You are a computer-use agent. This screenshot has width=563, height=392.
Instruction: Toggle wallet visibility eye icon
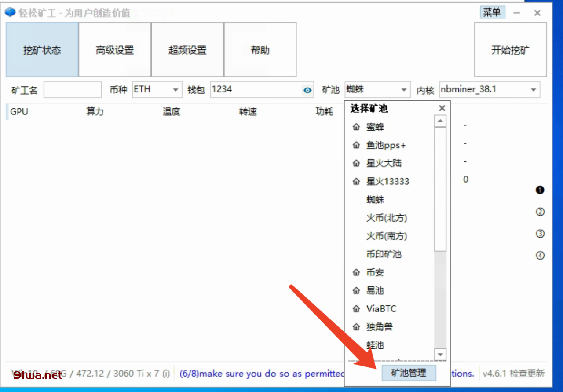pos(307,90)
